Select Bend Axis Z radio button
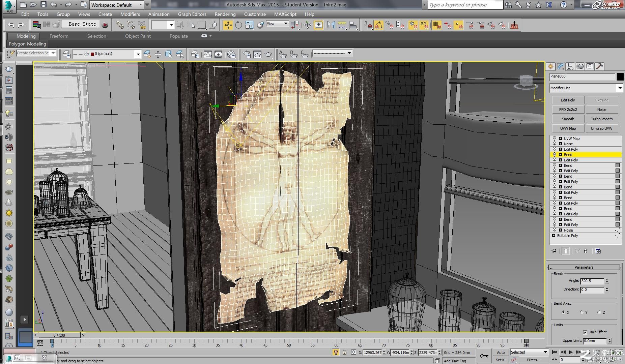 pyautogui.click(x=599, y=312)
